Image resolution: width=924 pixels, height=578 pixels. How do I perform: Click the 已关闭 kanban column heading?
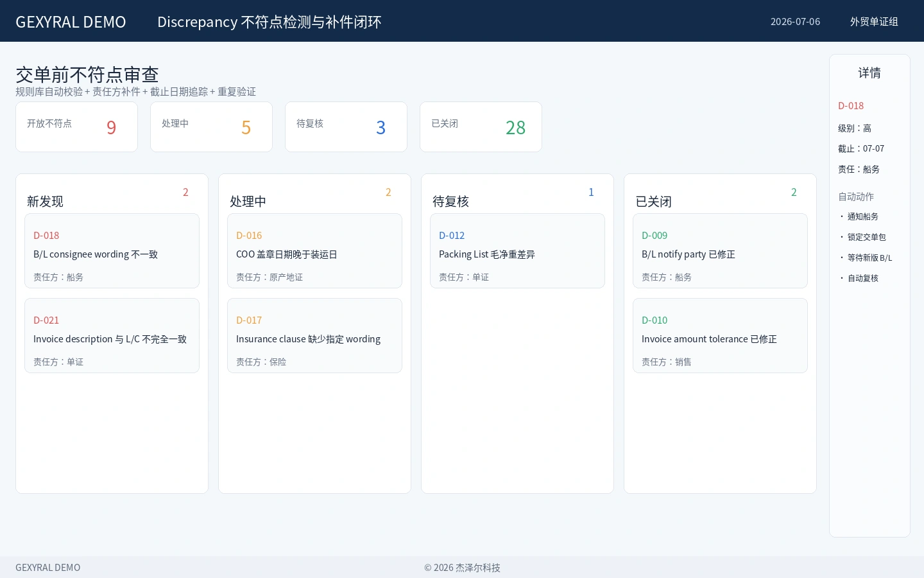tap(653, 202)
